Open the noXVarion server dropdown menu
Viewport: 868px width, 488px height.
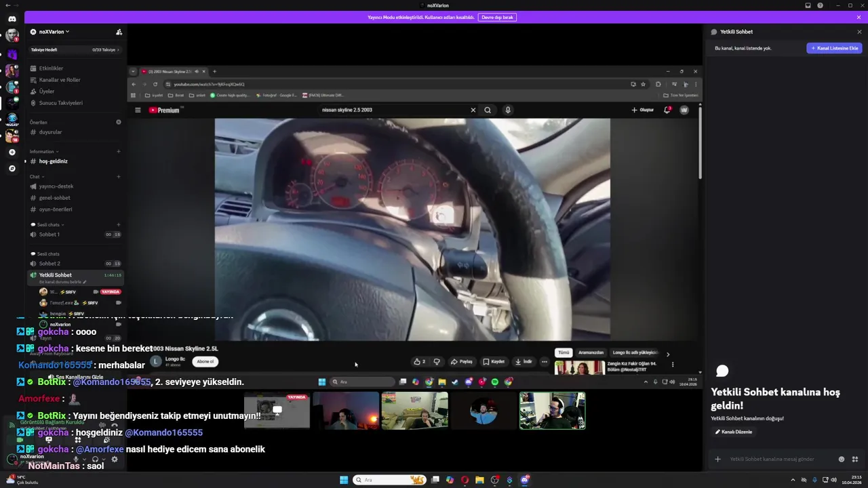(54, 32)
